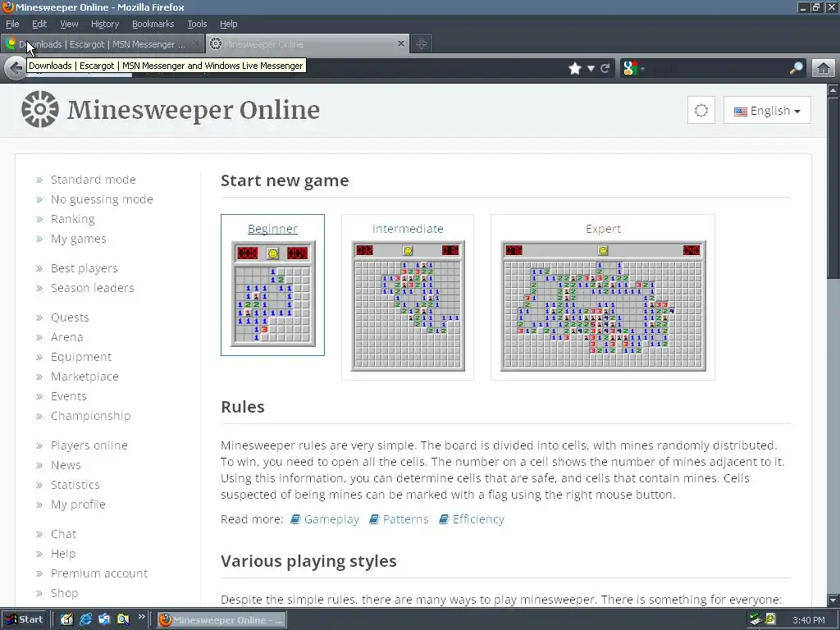Open the View menu
840x630 pixels.
pyautogui.click(x=69, y=24)
